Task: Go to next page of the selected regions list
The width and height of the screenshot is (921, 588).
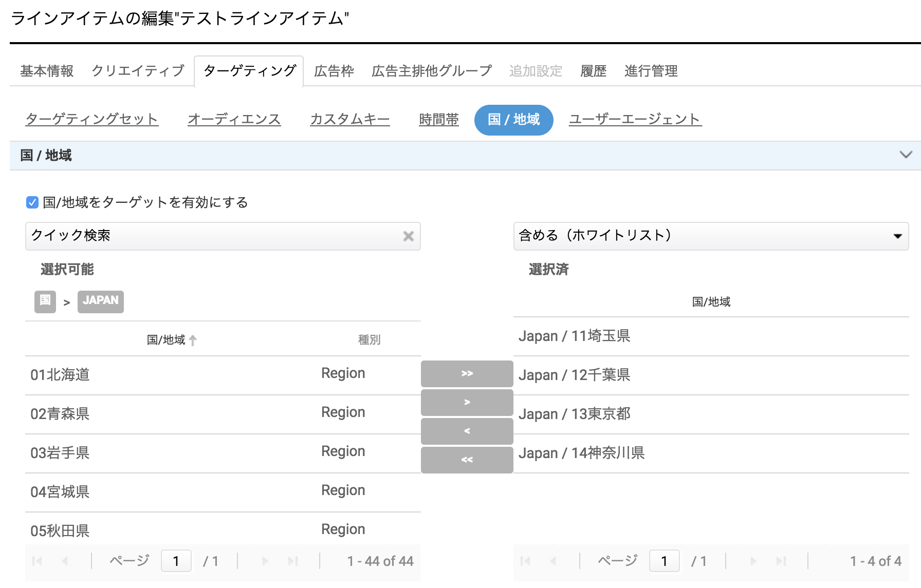Action: click(x=753, y=561)
